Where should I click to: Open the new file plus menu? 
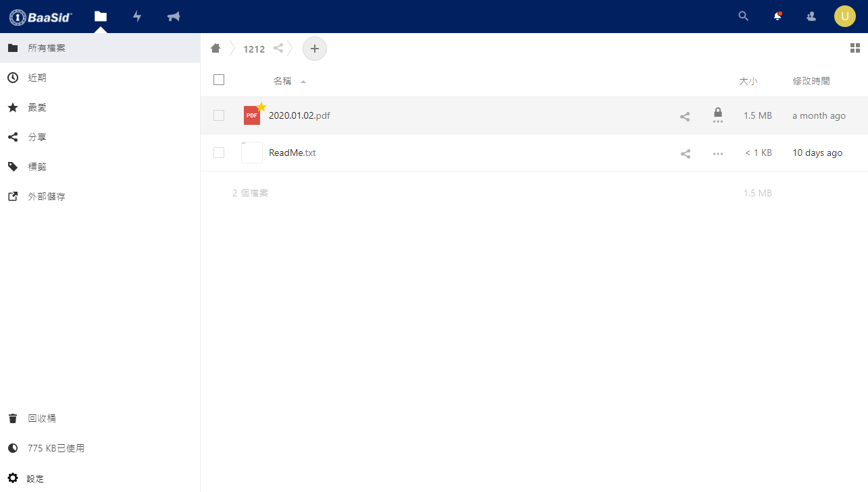coord(314,49)
